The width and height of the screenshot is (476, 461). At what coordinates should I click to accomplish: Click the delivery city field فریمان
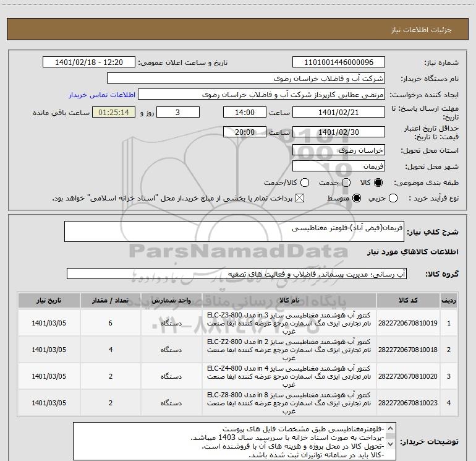pos(339,166)
